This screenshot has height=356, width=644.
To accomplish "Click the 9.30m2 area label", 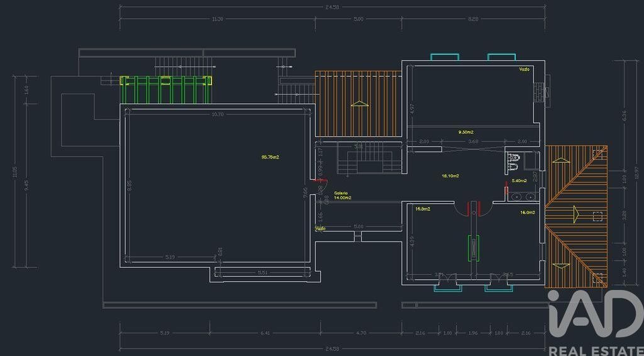I will point(466,132).
